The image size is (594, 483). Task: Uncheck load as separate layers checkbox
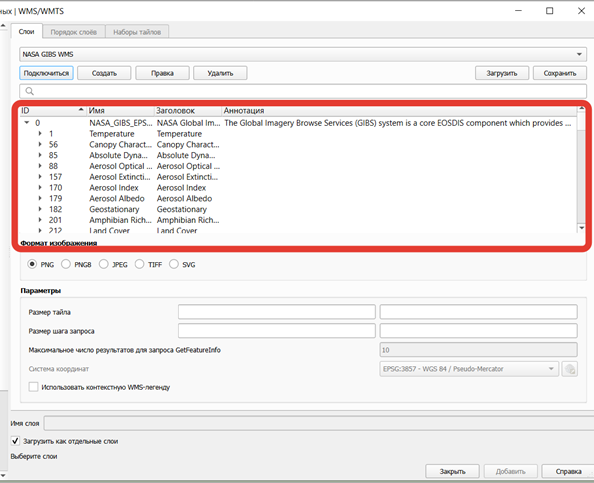coord(15,441)
